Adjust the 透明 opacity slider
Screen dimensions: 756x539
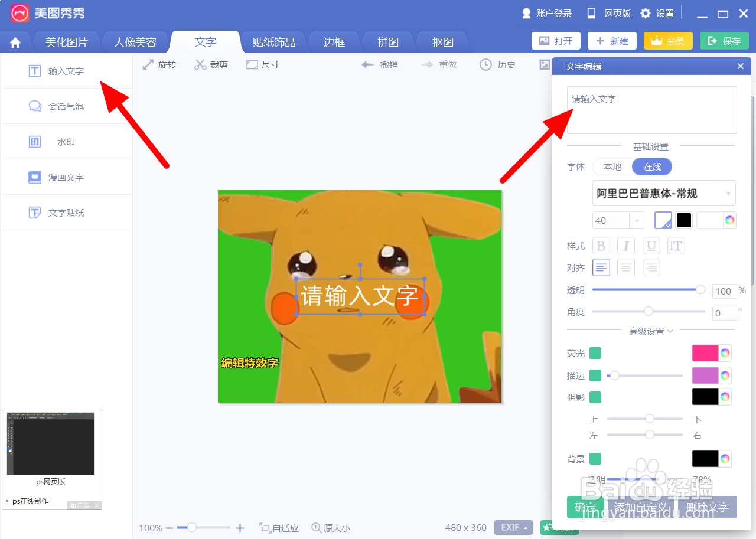[649, 289]
